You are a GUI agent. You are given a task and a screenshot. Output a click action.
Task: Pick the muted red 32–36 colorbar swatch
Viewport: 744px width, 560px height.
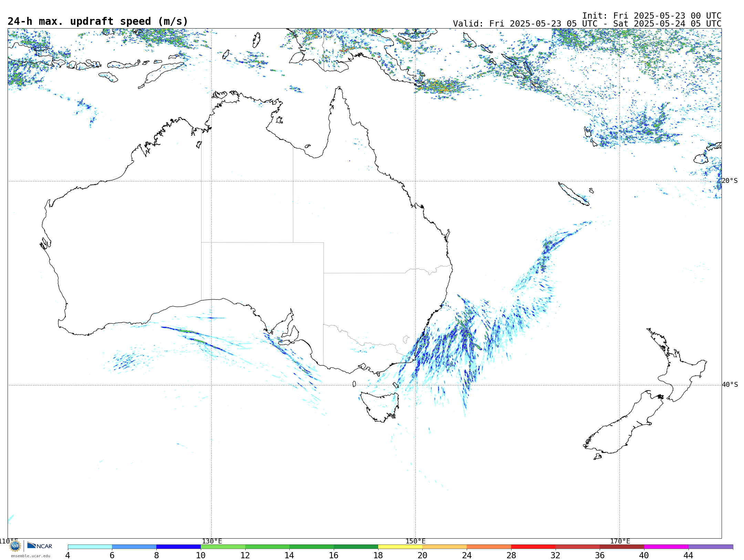point(578,547)
